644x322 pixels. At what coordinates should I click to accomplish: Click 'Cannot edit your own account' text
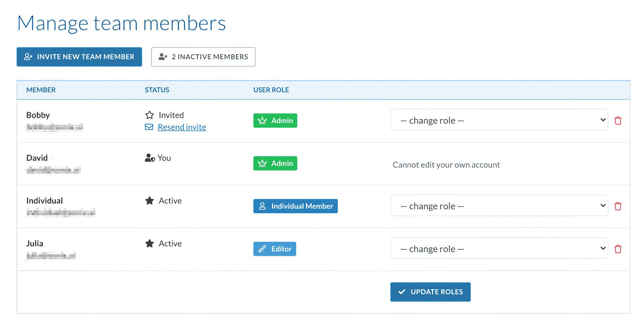coord(446,165)
